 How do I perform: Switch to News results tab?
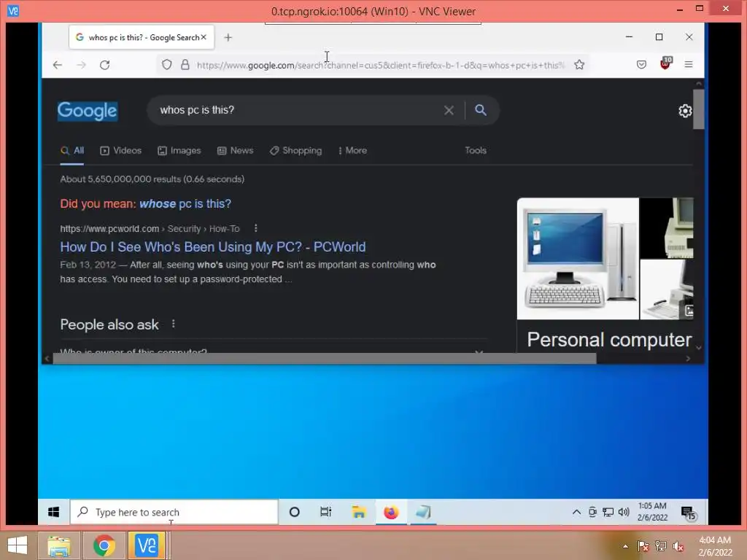click(236, 150)
